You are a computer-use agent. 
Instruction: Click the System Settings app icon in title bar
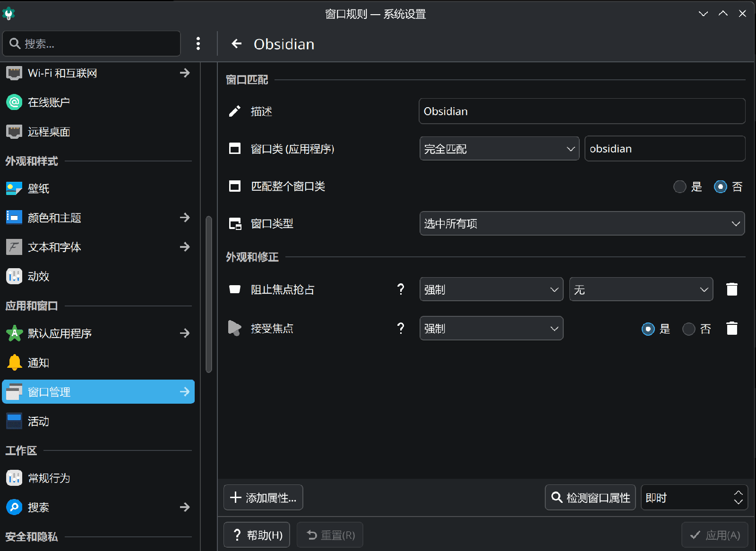click(x=9, y=14)
